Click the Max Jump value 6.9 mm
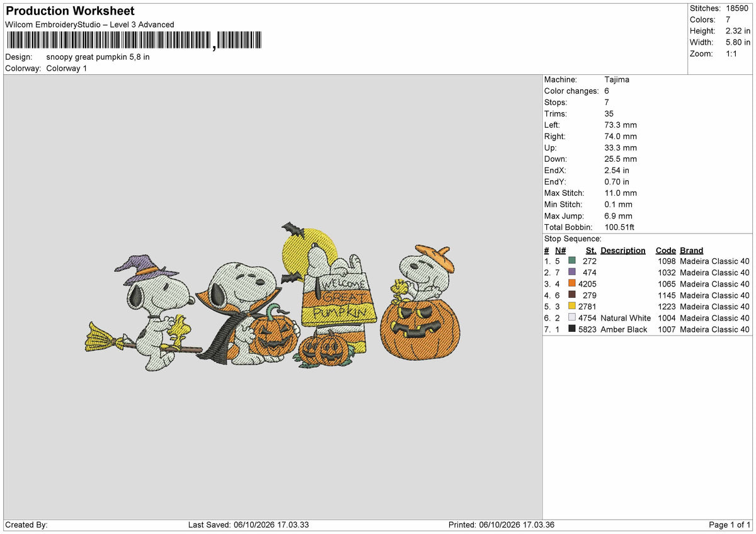Viewport: 756px width, 534px height. (618, 215)
